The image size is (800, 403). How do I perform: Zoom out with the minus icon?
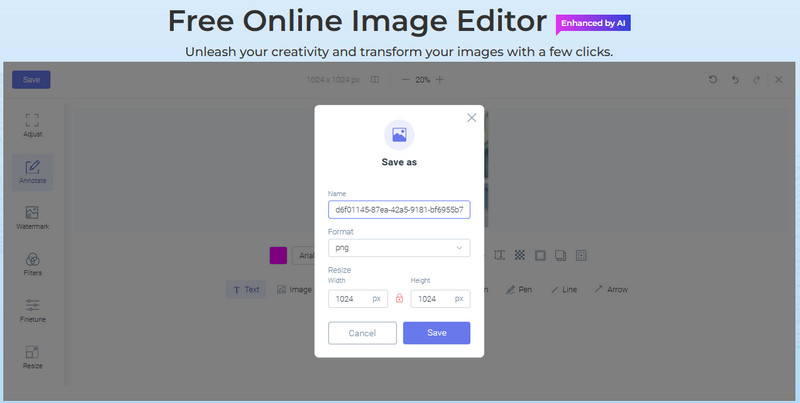[x=406, y=80]
